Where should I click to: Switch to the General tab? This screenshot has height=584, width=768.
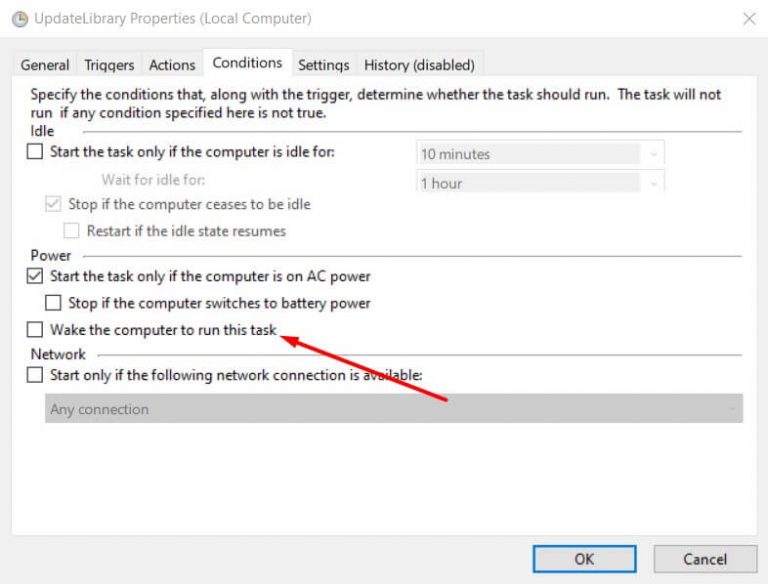45,65
